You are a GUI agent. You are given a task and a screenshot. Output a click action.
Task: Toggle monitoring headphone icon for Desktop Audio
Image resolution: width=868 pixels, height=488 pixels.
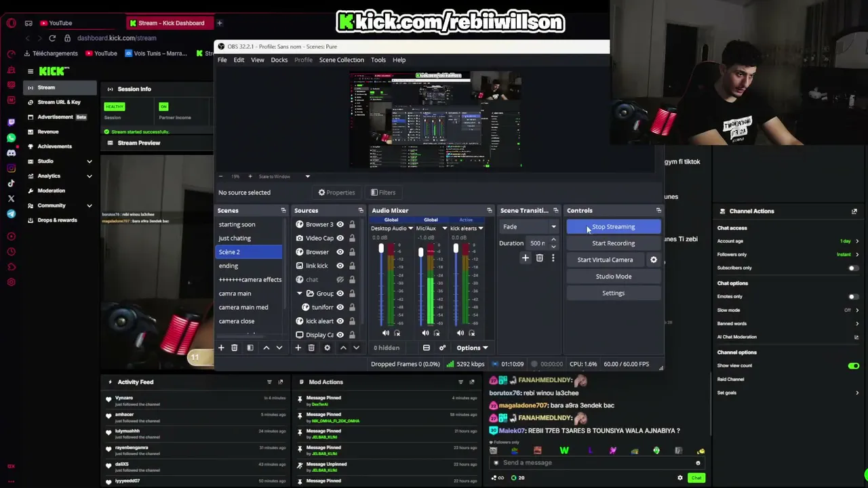[397, 333]
